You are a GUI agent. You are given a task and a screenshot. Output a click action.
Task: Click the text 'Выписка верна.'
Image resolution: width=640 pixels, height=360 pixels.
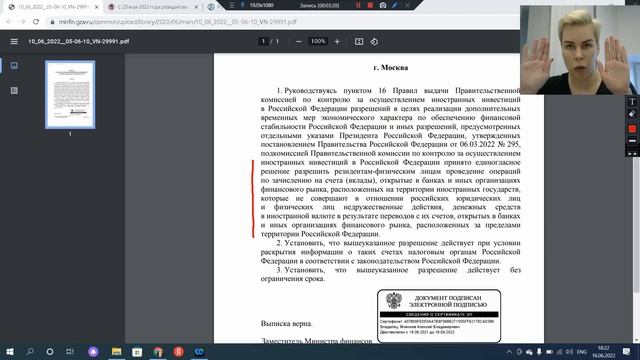287,324
